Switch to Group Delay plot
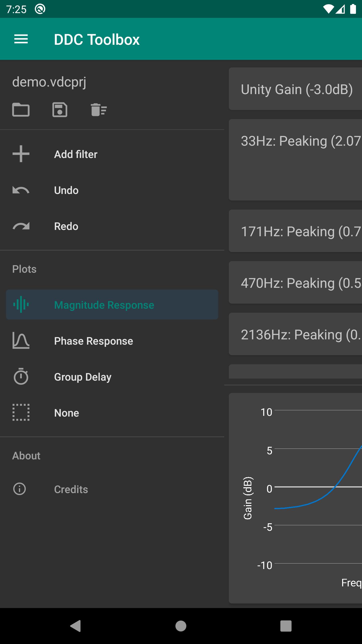This screenshot has height=644, width=362. point(112,377)
